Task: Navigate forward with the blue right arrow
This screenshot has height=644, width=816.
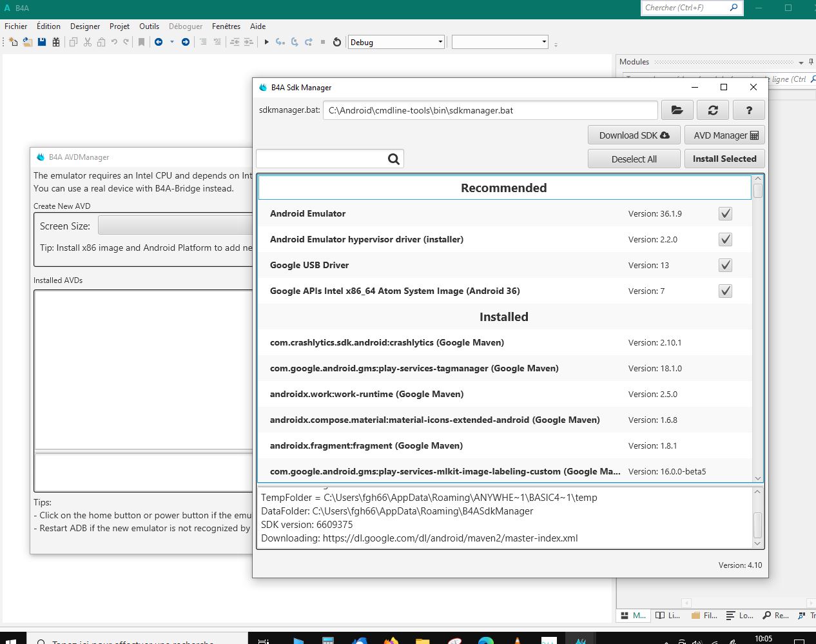Action: [x=185, y=42]
